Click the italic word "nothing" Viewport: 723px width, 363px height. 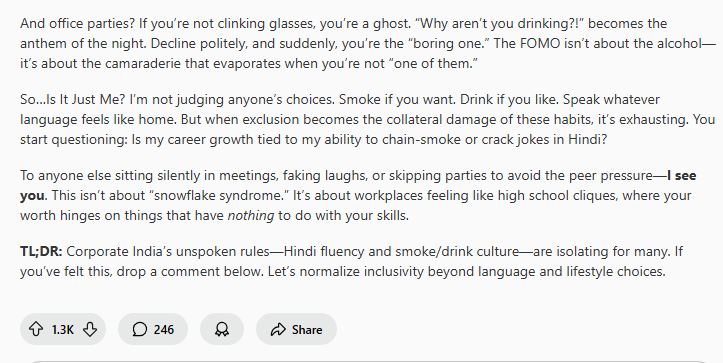pyautogui.click(x=251, y=215)
